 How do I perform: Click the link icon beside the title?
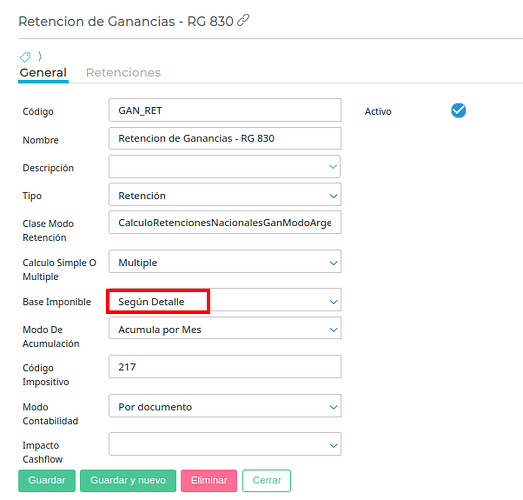[x=243, y=20]
